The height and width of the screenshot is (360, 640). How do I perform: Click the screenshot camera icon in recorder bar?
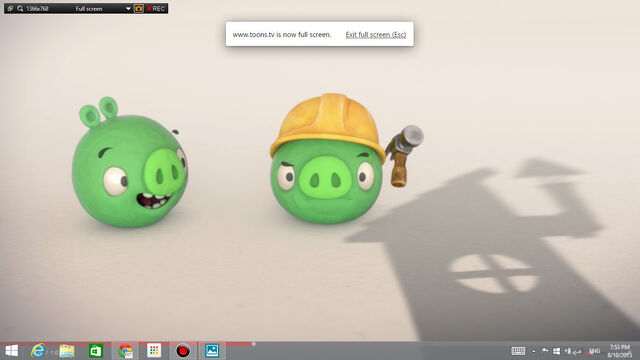tap(139, 9)
